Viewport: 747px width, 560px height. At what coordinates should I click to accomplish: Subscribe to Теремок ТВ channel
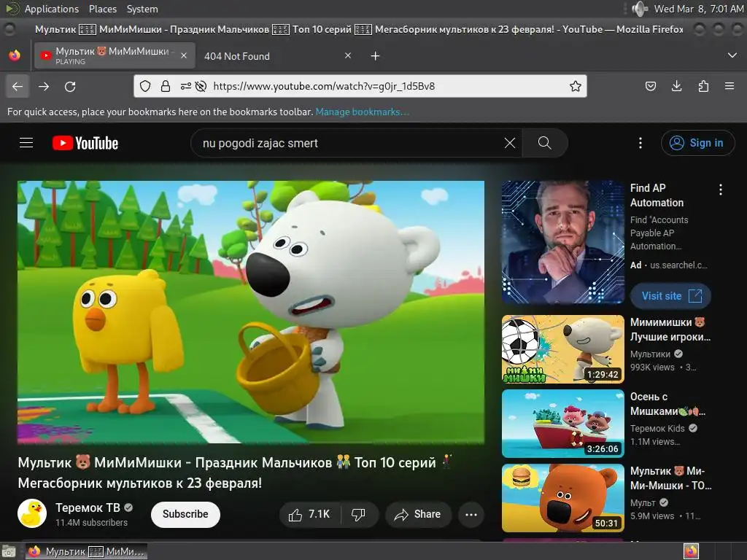185,514
